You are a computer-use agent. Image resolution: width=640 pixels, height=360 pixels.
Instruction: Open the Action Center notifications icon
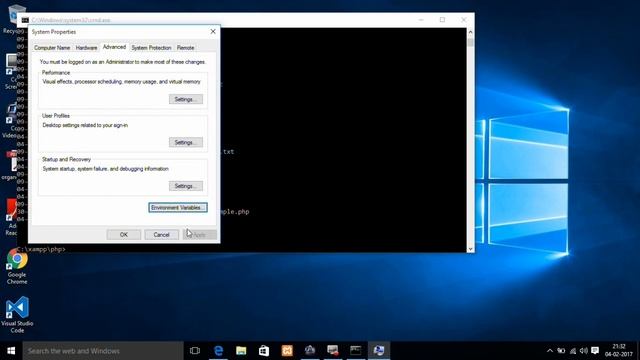tap(595, 351)
